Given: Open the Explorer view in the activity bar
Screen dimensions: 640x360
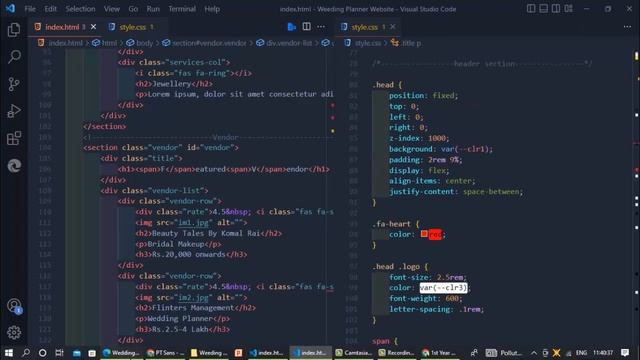Looking at the screenshot, I should click(14, 30).
